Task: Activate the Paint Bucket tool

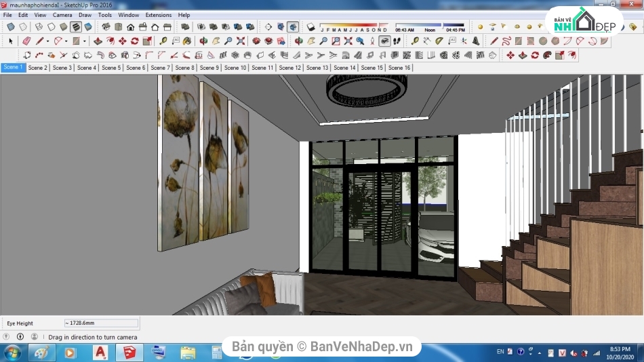Action: (x=187, y=41)
